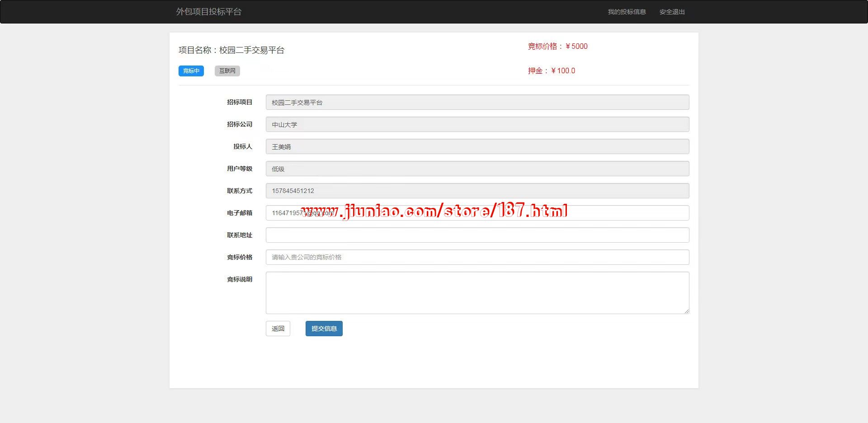The width and height of the screenshot is (868, 423).
Task: Click the 用户等级 field showing 低级
Action: click(x=477, y=169)
